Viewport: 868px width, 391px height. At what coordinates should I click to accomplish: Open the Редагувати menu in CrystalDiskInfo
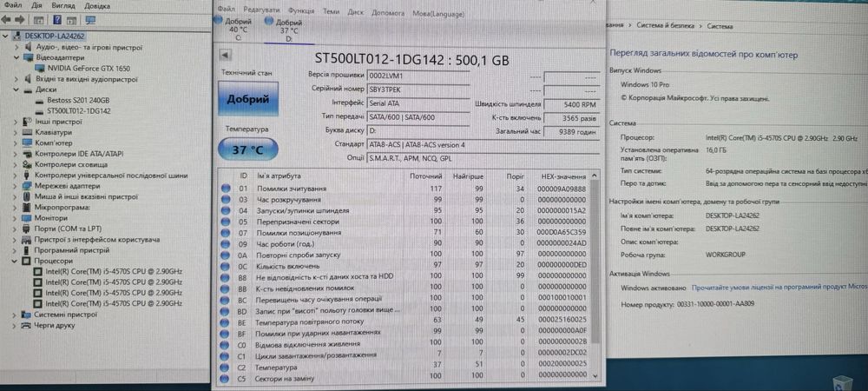click(261, 10)
